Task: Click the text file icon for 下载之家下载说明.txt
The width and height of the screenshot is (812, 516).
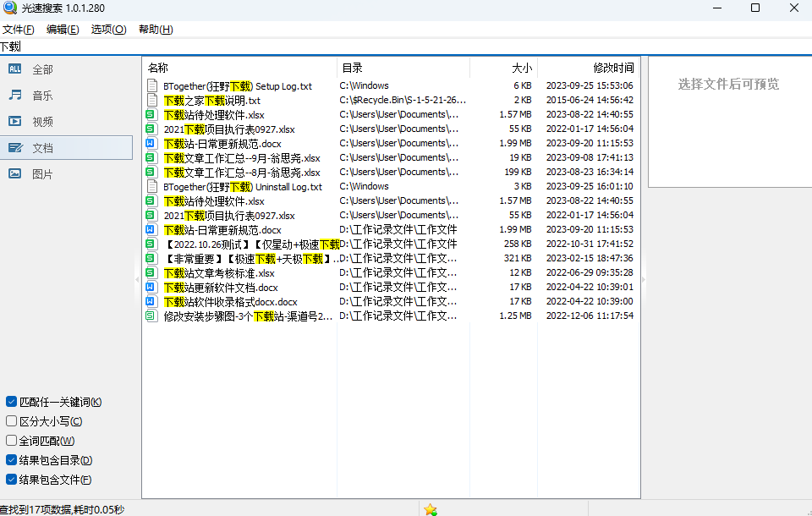Action: point(152,101)
